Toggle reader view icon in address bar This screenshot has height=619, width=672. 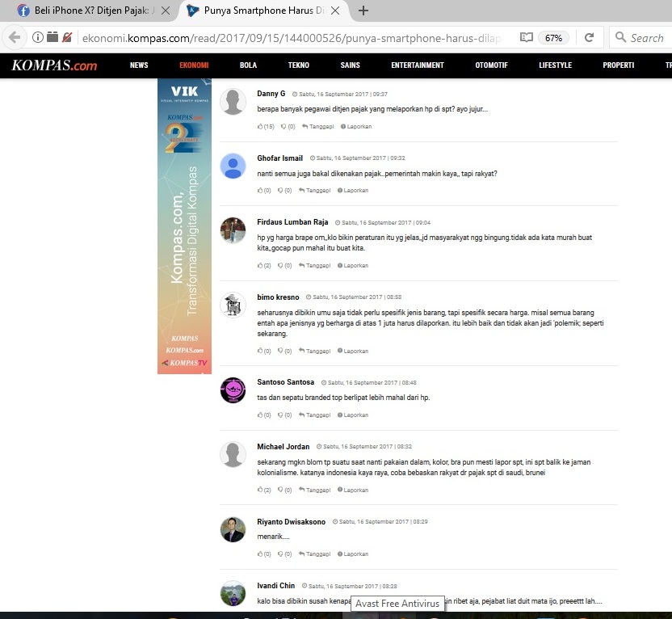pos(526,37)
